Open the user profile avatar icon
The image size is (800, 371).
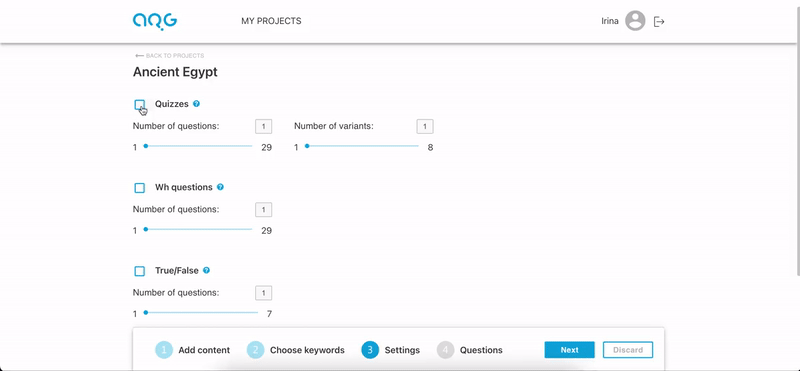point(635,21)
